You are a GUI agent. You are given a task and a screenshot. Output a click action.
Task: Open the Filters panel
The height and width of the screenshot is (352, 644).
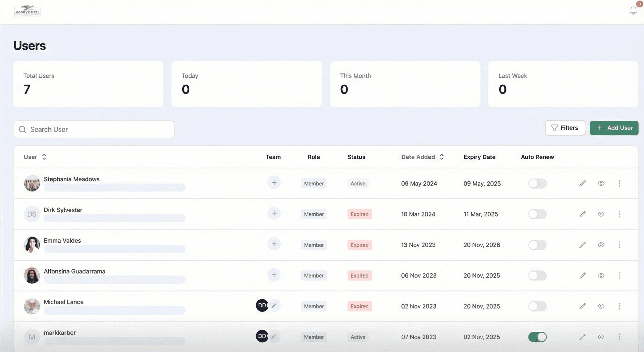click(x=565, y=128)
